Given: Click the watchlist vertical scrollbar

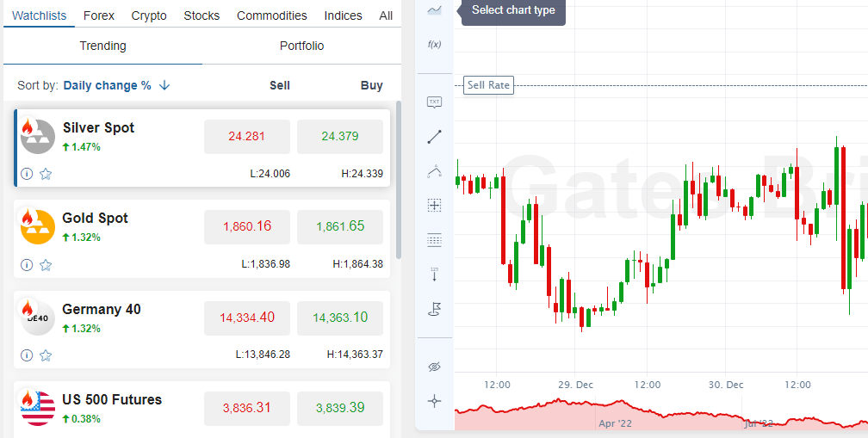Looking at the screenshot, I should pos(398,181).
